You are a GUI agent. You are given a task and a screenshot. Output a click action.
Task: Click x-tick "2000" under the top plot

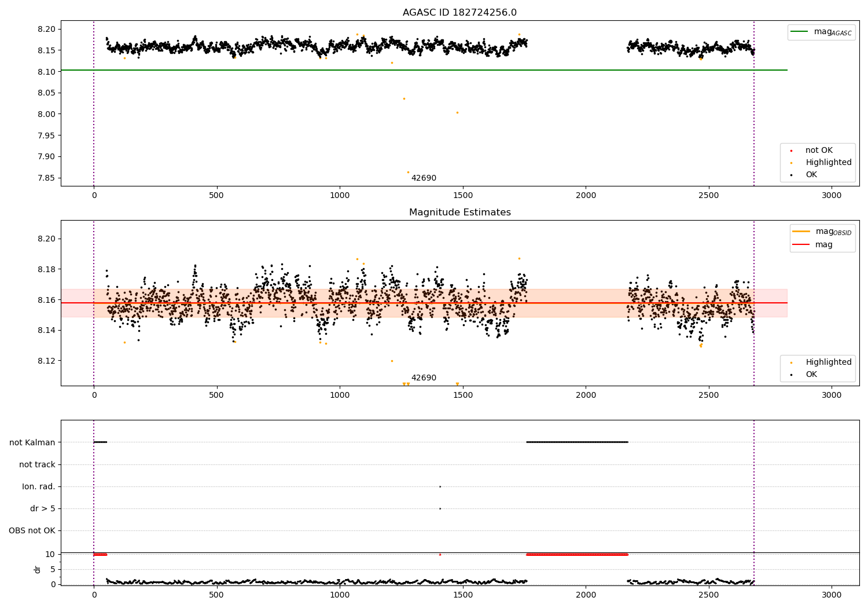point(586,196)
